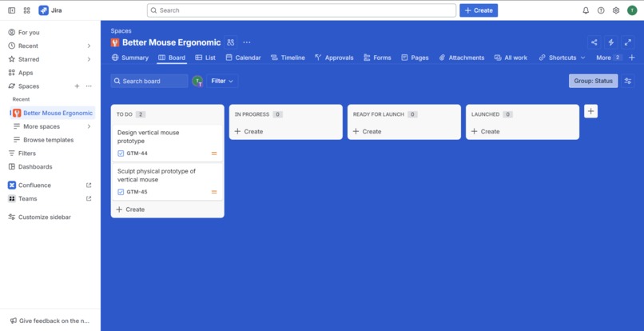
Task: Open the settings gear icon
Action: [616, 10]
